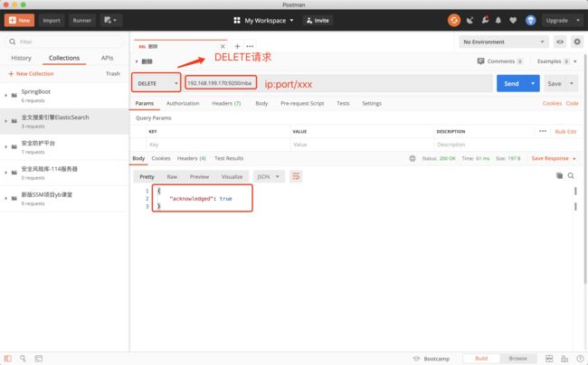Open the JSON format dropdown
This screenshot has height=365, width=588.
tap(269, 177)
